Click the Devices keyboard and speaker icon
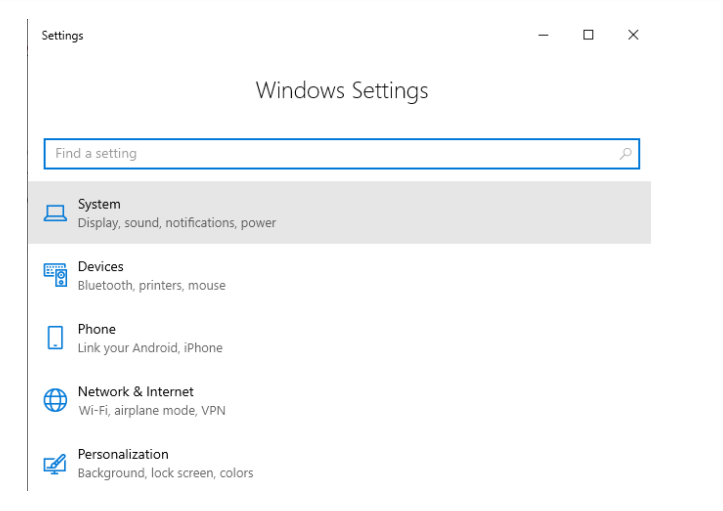 55,275
